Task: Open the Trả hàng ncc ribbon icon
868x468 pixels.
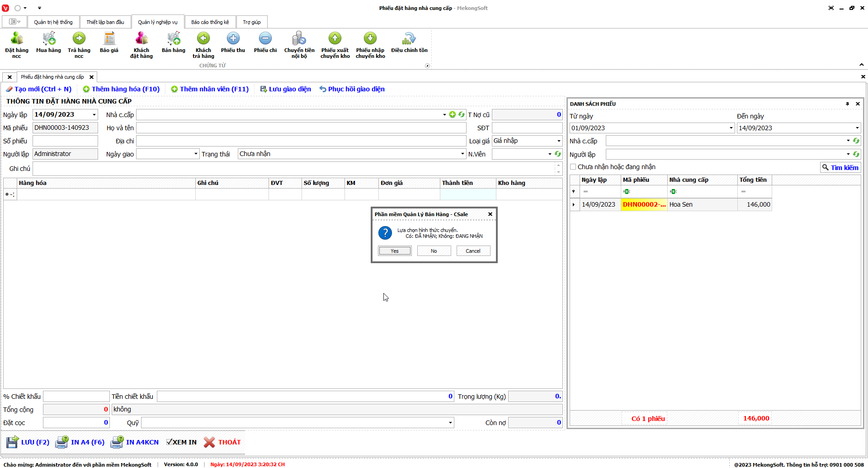Action: pyautogui.click(x=79, y=45)
